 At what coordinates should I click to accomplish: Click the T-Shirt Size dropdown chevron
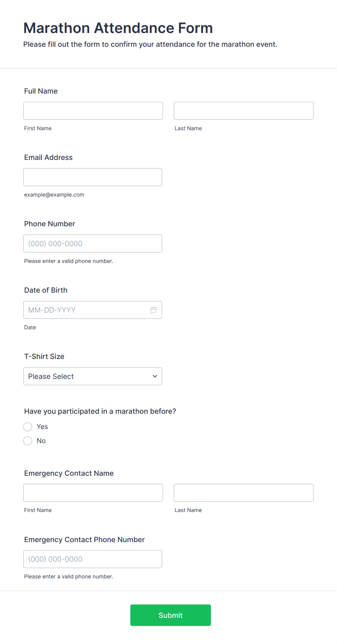(155, 376)
